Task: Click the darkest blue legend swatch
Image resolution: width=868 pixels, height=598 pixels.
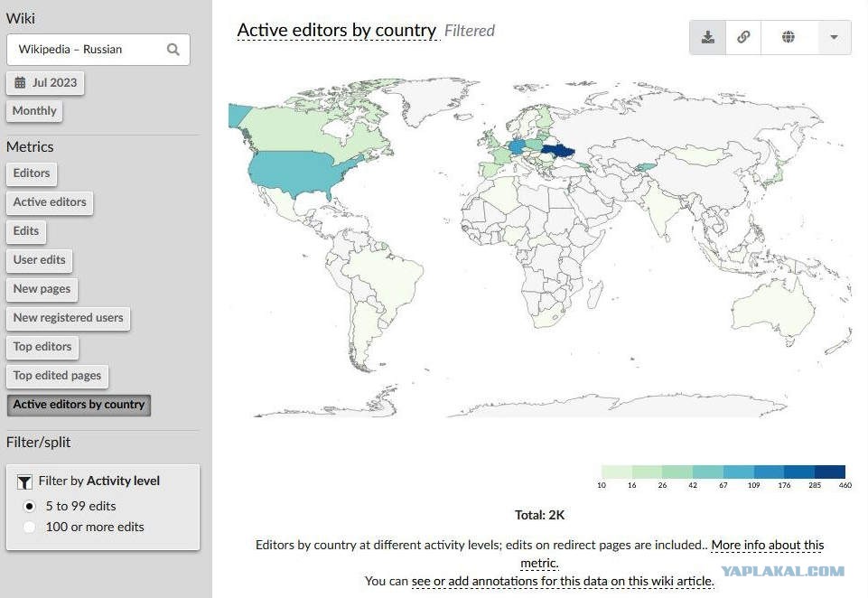Action: 830,472
